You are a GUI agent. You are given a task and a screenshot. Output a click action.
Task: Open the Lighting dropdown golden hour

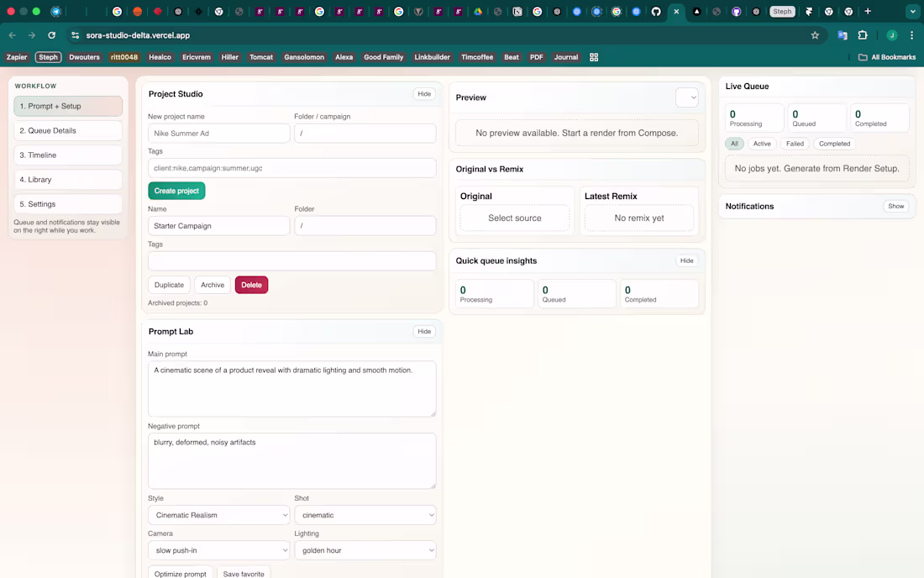point(365,550)
